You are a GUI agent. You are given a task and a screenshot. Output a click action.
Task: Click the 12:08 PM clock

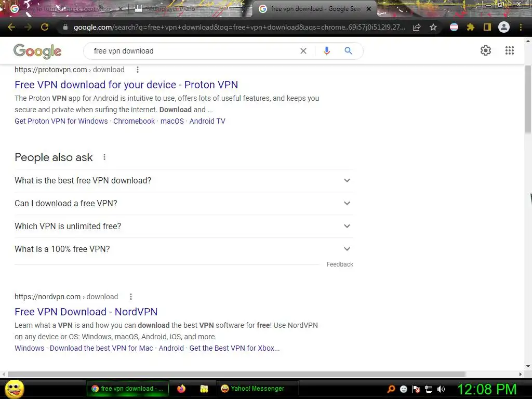487,389
